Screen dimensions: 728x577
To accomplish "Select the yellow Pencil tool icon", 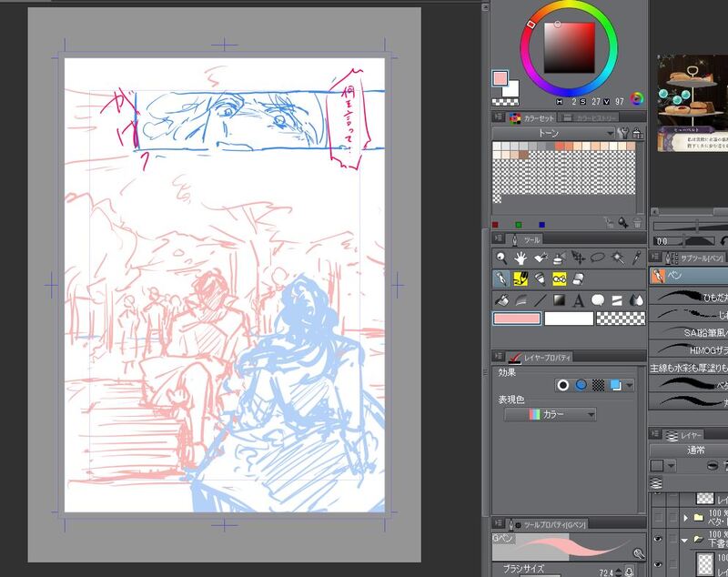I will point(521,279).
